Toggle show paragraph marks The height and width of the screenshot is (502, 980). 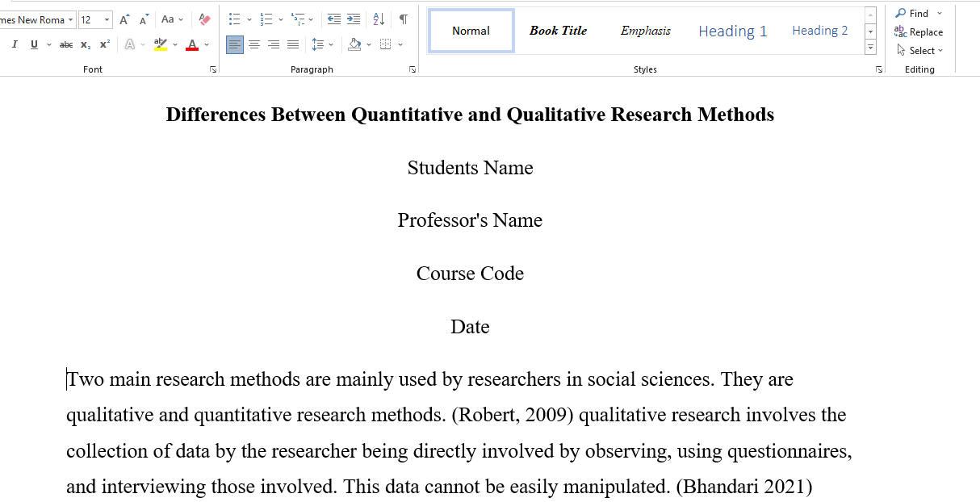tap(403, 19)
